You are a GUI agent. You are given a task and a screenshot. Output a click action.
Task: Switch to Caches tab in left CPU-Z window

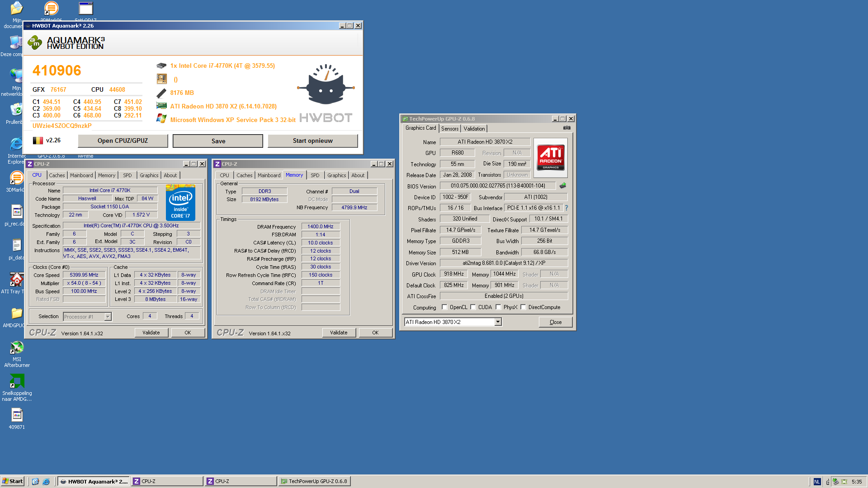pos(57,175)
